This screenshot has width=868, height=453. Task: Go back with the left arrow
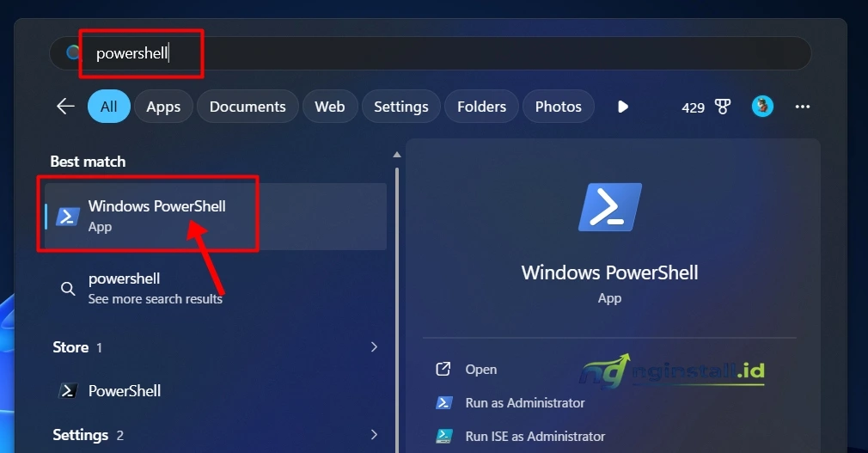pyautogui.click(x=65, y=107)
